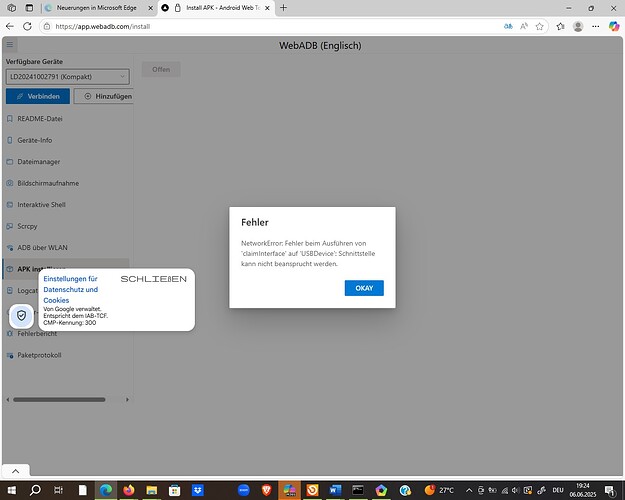Image resolution: width=625 pixels, height=500 pixels.
Task: Click the Verbinden button
Action: click(x=38, y=96)
